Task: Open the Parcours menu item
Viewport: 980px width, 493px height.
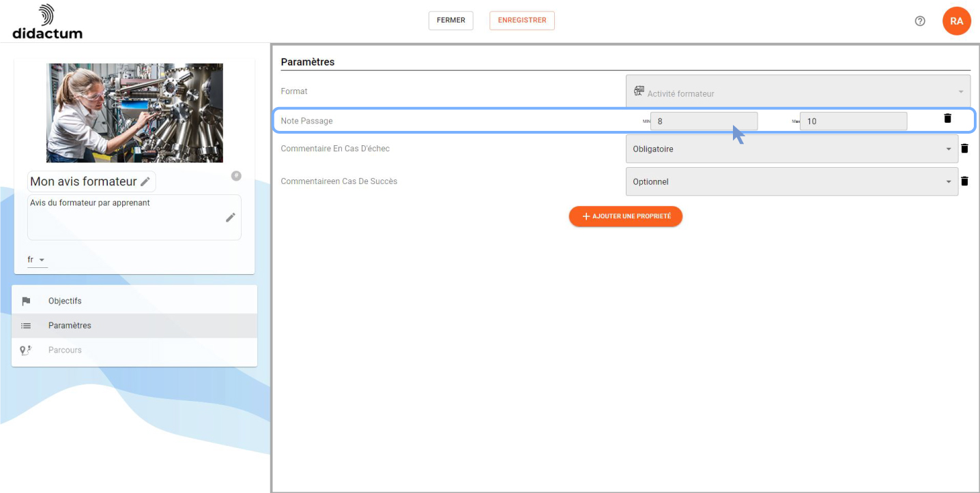Action: [x=134, y=350]
